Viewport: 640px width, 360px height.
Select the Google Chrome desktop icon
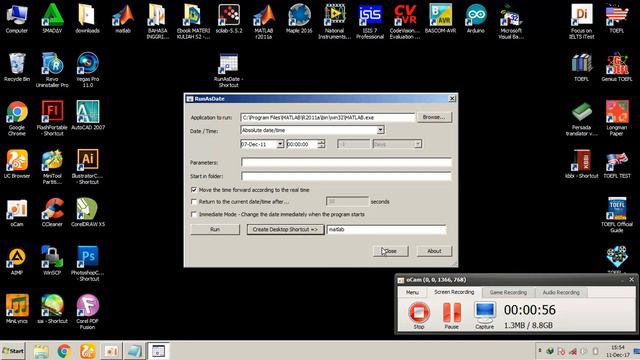pyautogui.click(x=17, y=118)
